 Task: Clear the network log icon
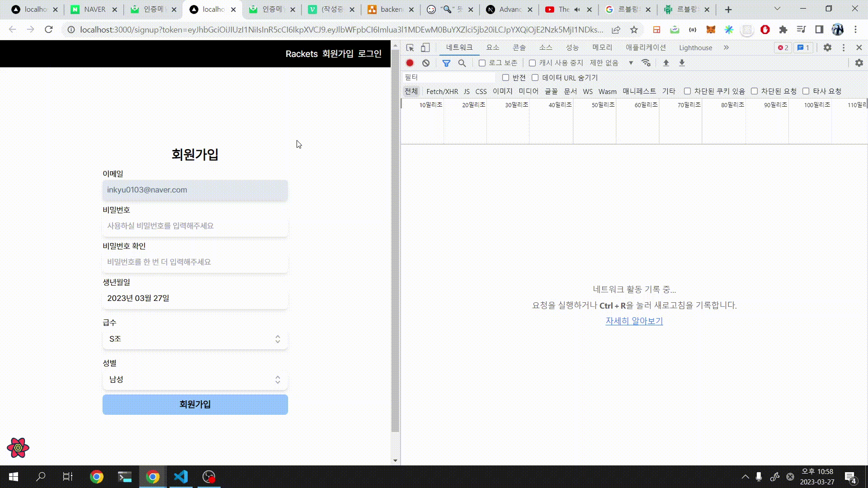(x=426, y=63)
